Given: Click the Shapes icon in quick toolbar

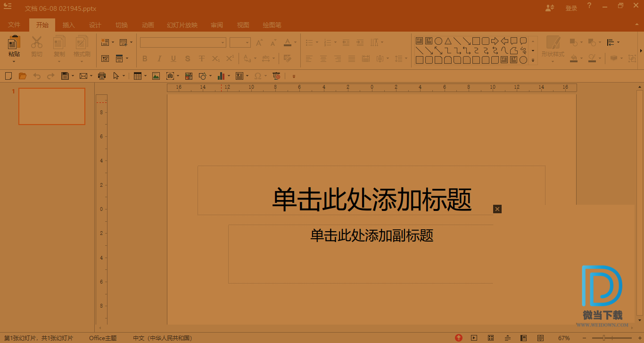Looking at the screenshot, I should [203, 75].
